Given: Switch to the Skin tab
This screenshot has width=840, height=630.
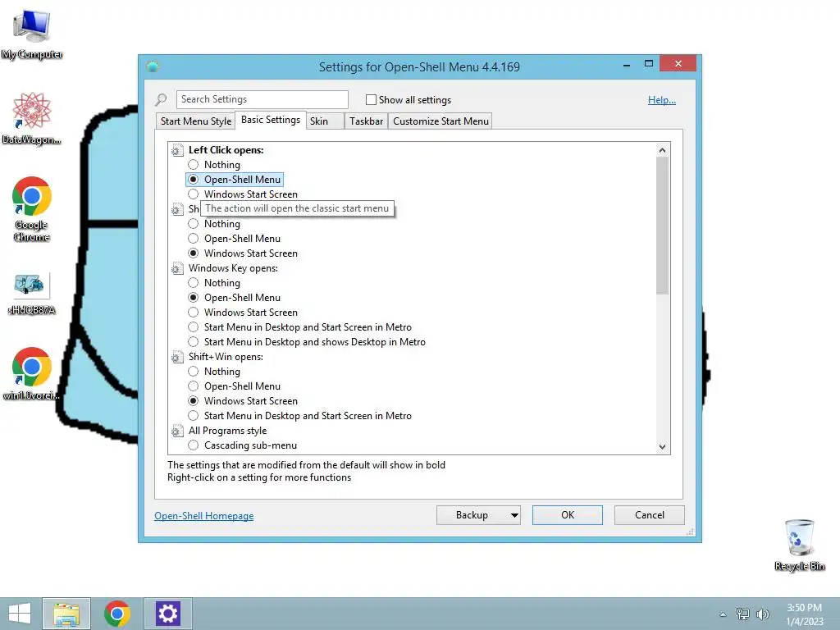Looking at the screenshot, I should pos(325,121).
